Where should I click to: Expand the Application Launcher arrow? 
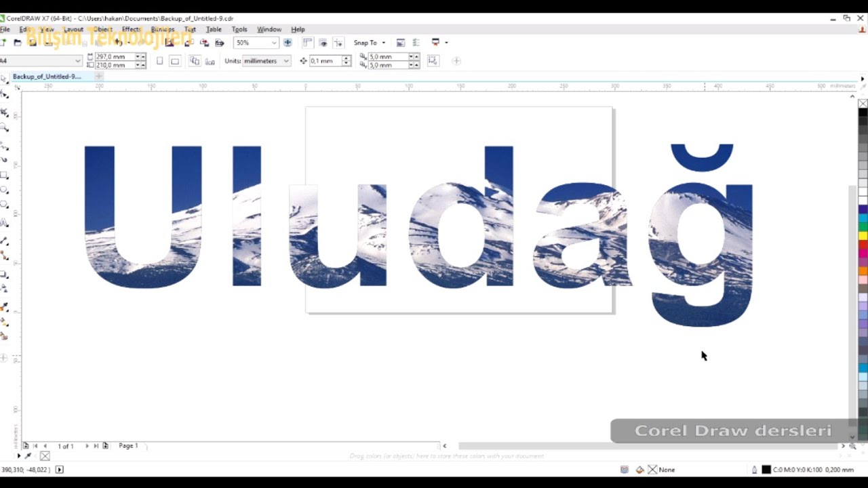click(x=446, y=43)
